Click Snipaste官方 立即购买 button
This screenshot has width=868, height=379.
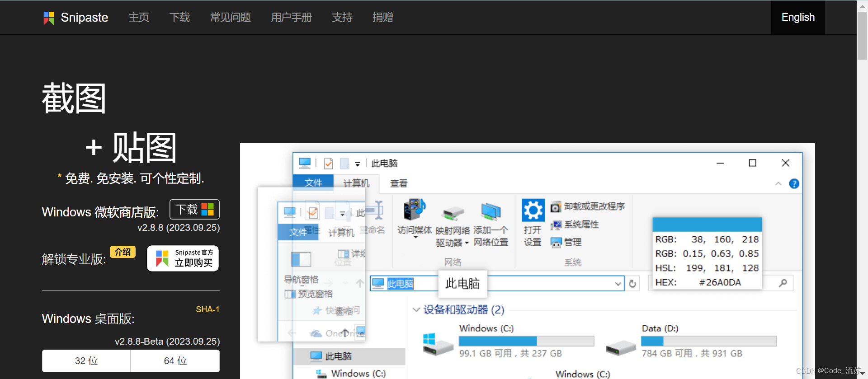183,258
